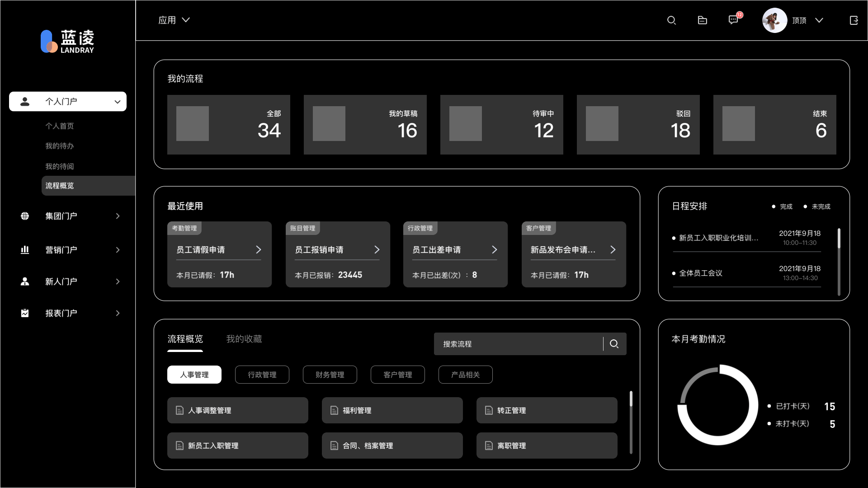Click the search icon in top bar
Image resolution: width=868 pixels, height=488 pixels.
671,20
